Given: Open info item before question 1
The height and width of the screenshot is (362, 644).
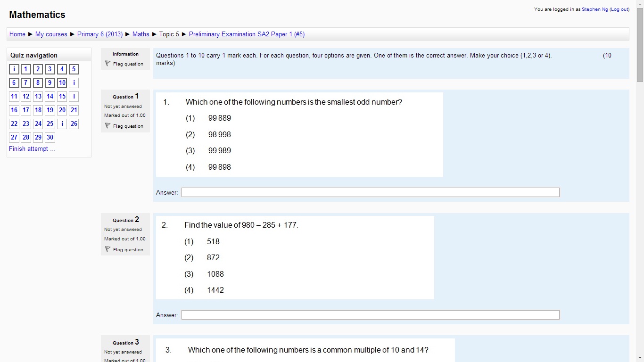Looking at the screenshot, I should (14, 69).
